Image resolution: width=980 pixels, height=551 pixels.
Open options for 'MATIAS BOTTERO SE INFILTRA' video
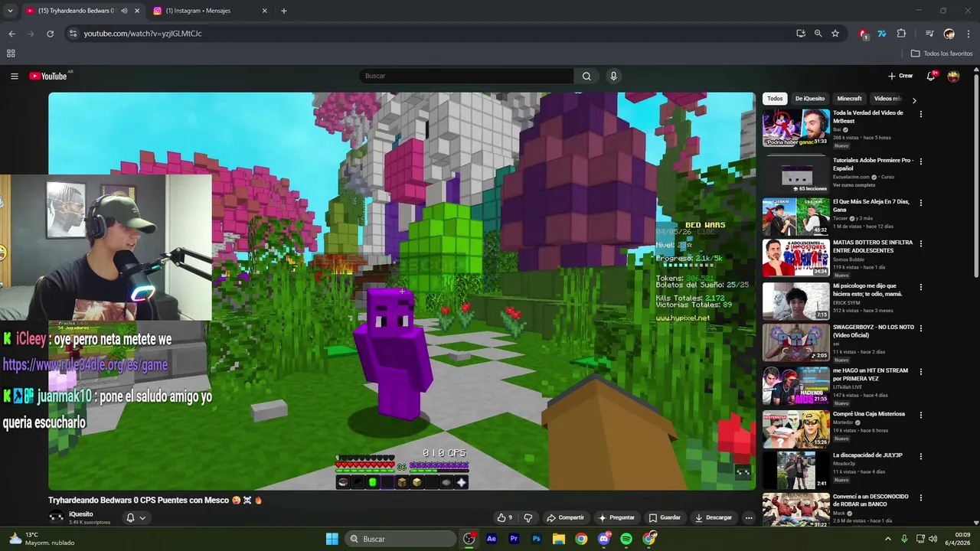pyautogui.click(x=921, y=243)
